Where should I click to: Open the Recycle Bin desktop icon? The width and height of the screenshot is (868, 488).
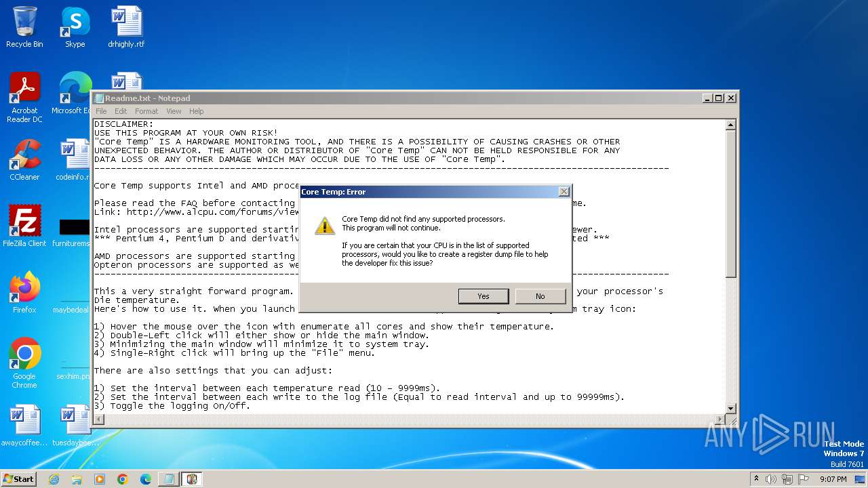(x=24, y=27)
